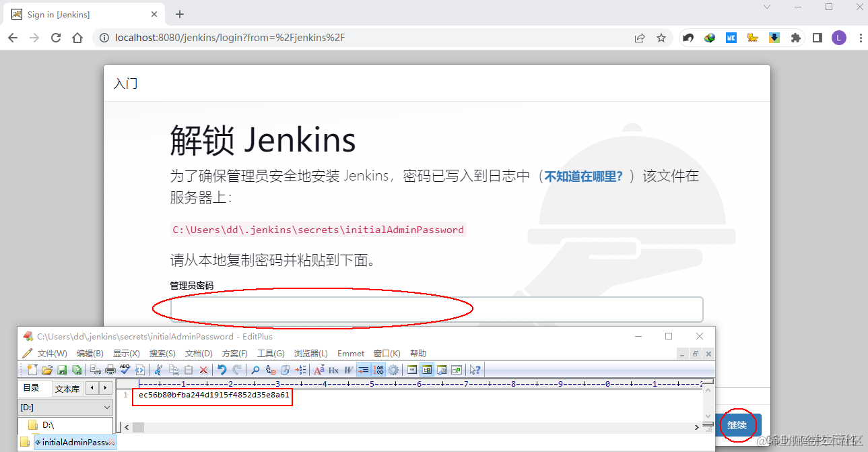This screenshot has height=452, width=868.
Task: Click the Hx hex viewer icon
Action: [333, 370]
